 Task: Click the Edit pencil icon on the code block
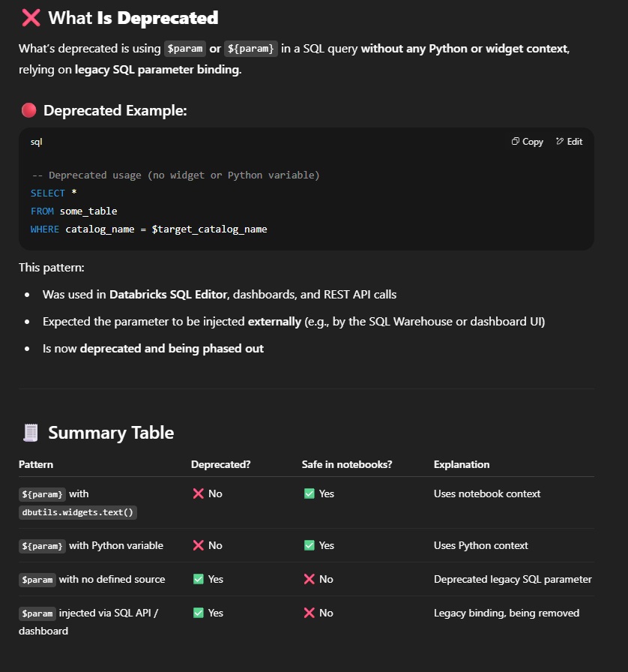pyautogui.click(x=559, y=141)
